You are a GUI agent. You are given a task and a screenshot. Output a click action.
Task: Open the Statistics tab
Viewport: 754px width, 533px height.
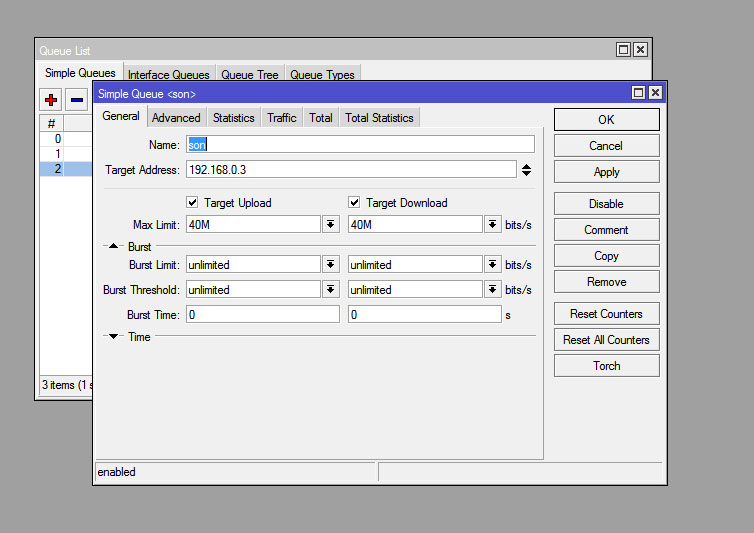(233, 118)
